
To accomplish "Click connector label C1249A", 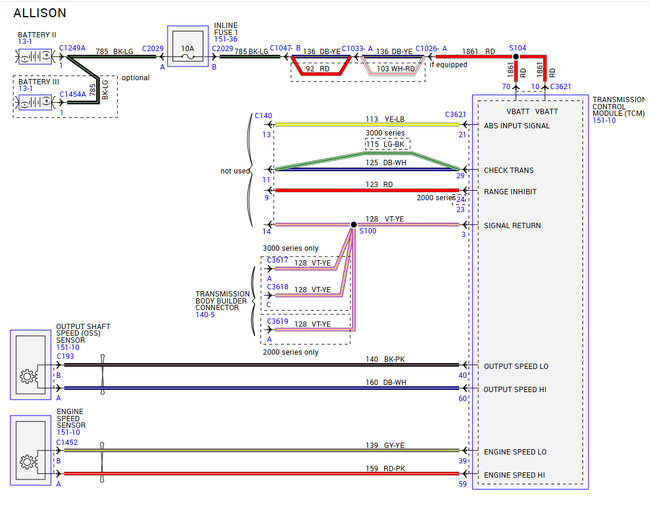I will (72, 48).
